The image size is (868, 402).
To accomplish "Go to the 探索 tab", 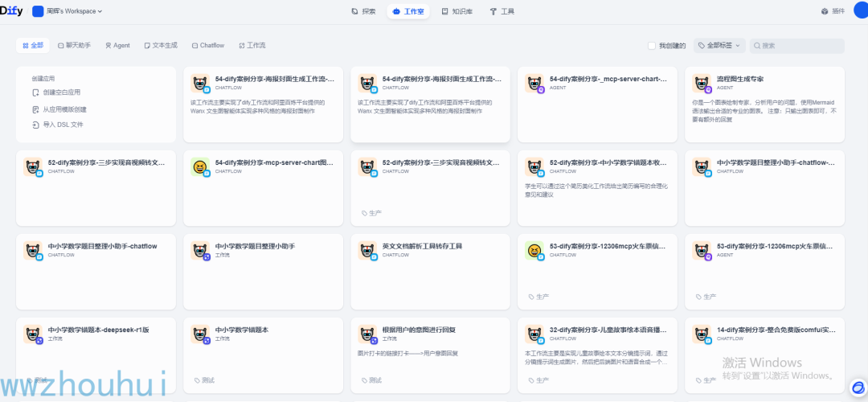I will click(x=364, y=11).
